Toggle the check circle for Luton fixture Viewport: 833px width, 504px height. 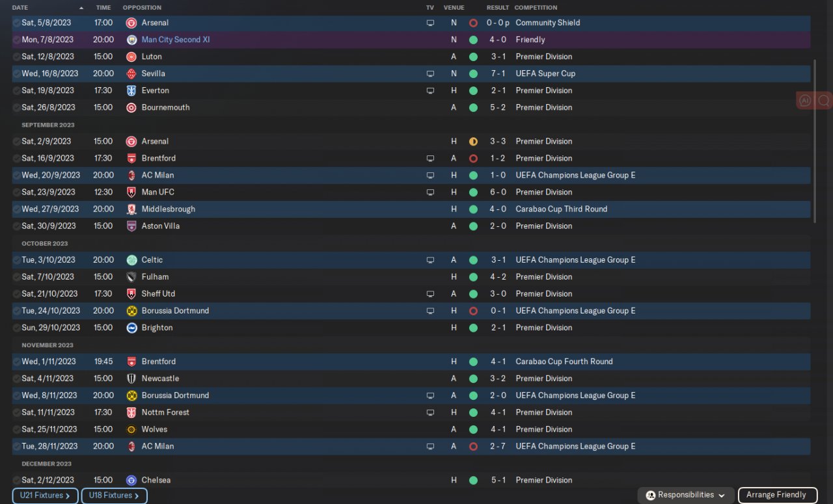tap(16, 57)
